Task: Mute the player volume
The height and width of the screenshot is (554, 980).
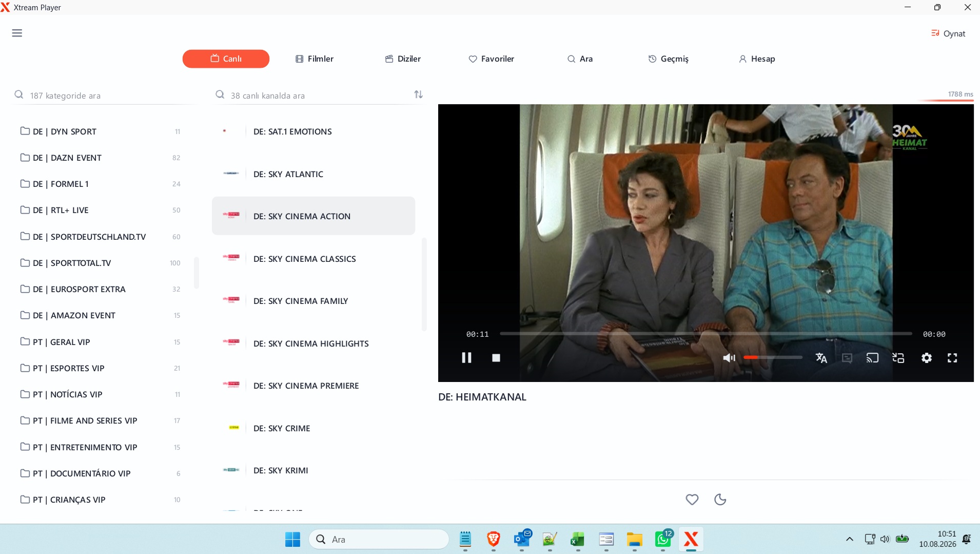Action: pyautogui.click(x=729, y=358)
